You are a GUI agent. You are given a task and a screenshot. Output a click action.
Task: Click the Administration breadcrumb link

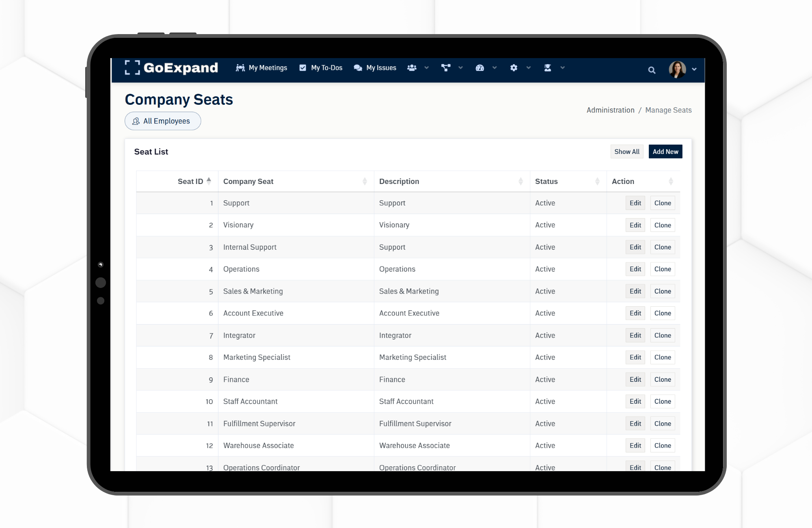pos(610,110)
